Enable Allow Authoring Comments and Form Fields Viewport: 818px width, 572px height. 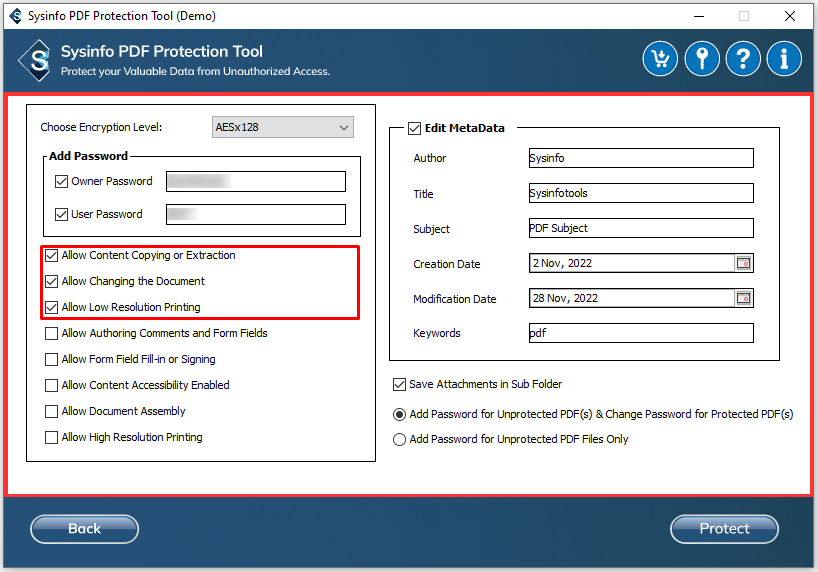point(51,333)
